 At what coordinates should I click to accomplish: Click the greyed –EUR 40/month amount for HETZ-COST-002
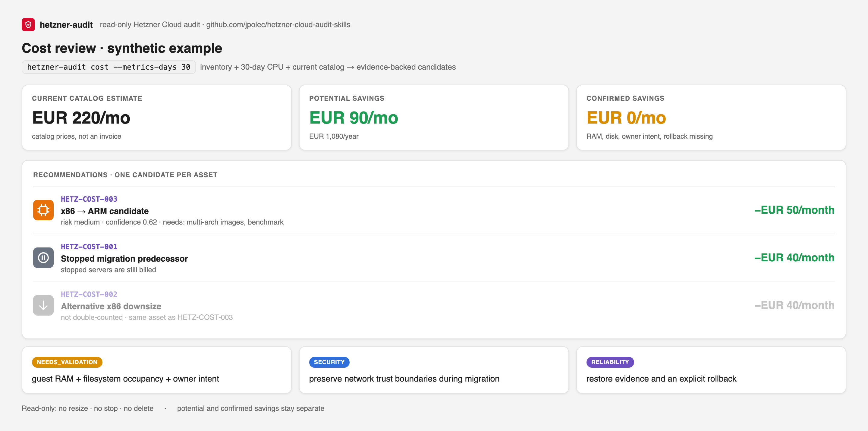coord(794,305)
